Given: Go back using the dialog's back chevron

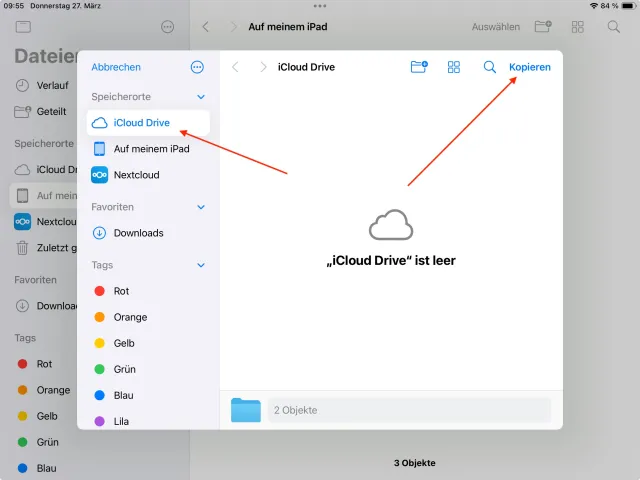Looking at the screenshot, I should 235,67.
